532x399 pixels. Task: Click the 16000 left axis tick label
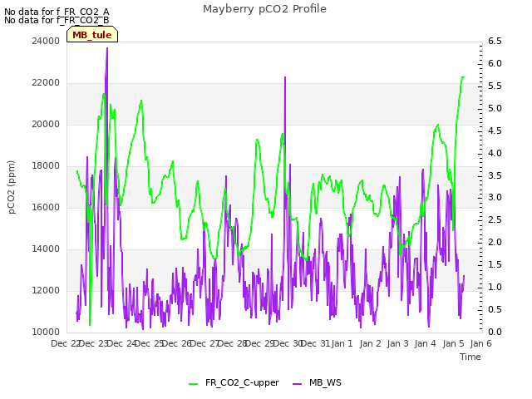click(46, 207)
